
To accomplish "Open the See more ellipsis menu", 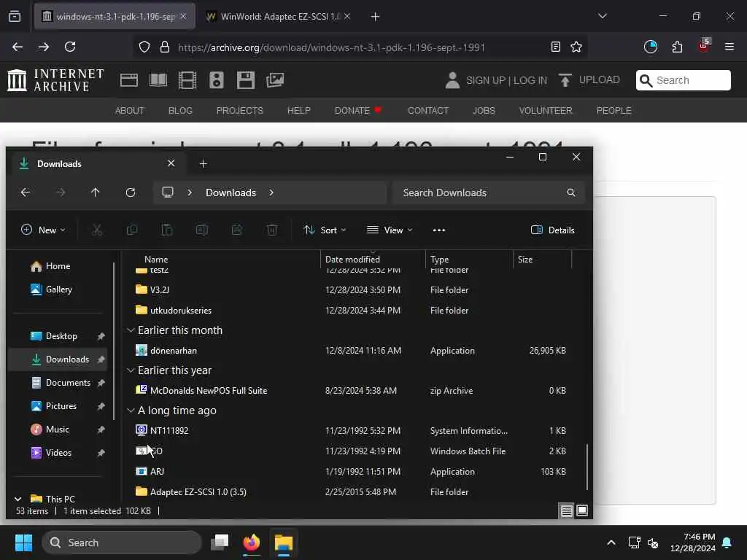I will pos(438,230).
